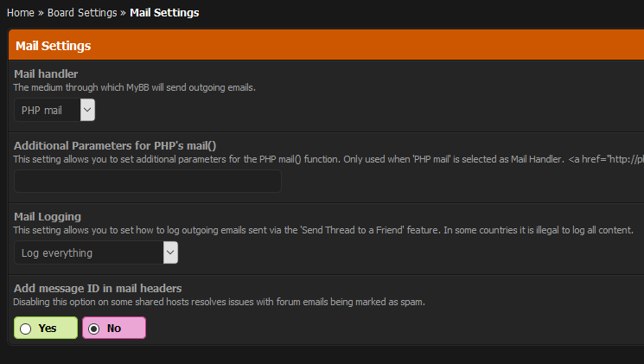Click the mail handler description about outgoing emails
Viewport: 644px width, 364px height.
[x=134, y=87]
